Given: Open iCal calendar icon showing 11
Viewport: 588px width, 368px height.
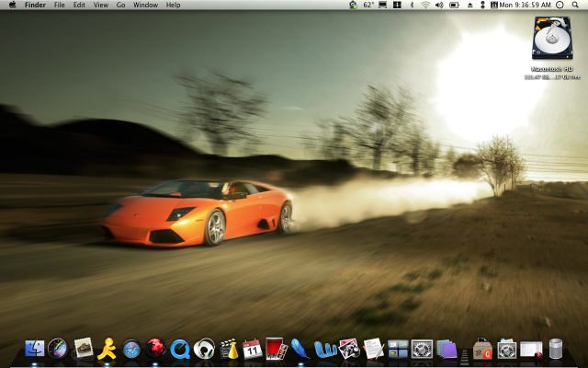Looking at the screenshot, I should [253, 349].
